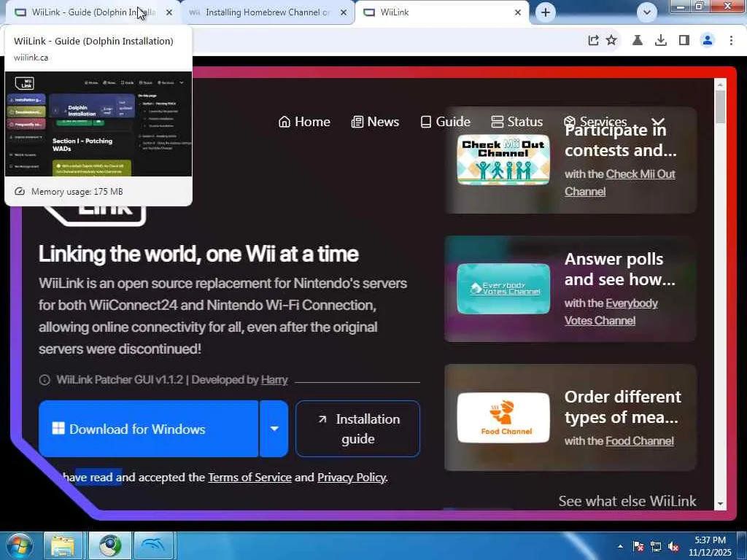Open Dolphin emulator from taskbar
This screenshot has width=747, height=560.
pos(153,545)
